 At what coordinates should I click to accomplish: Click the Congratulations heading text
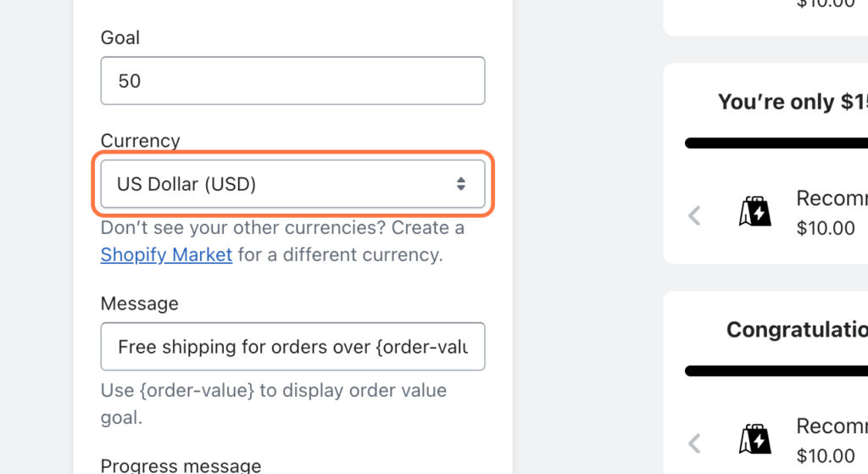click(797, 329)
